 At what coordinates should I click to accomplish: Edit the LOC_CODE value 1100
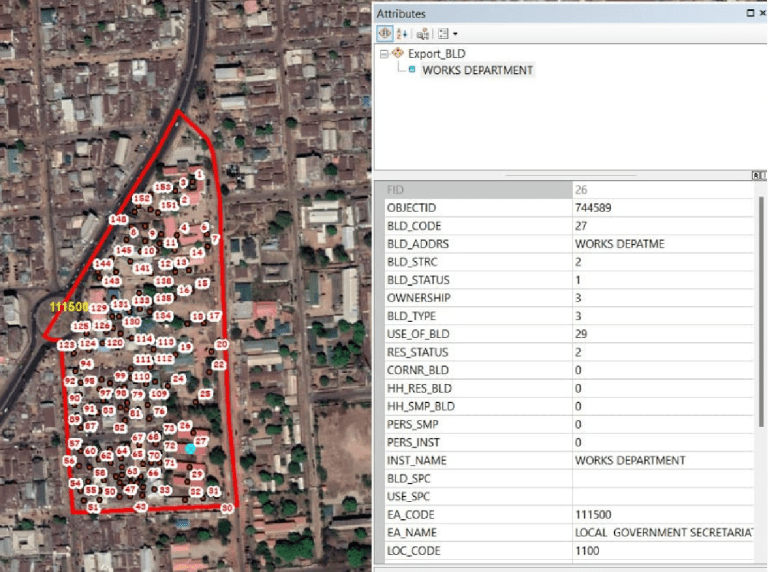[x=663, y=550]
